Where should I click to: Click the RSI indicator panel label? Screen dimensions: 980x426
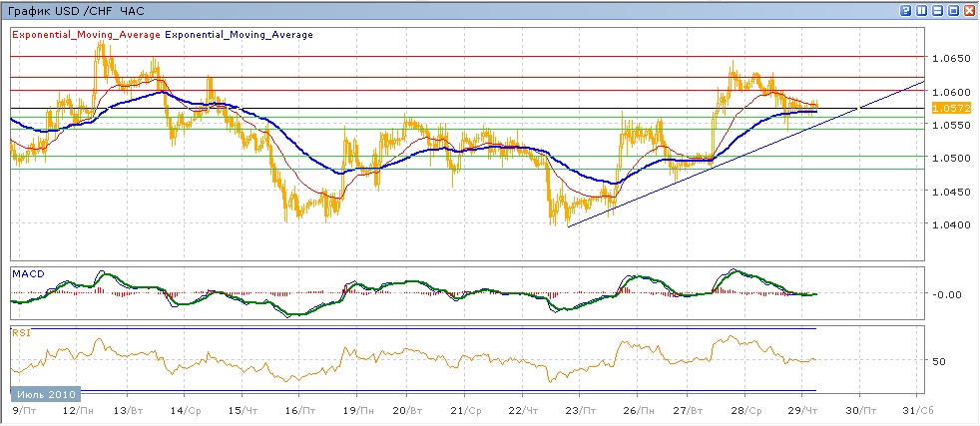click(x=20, y=333)
